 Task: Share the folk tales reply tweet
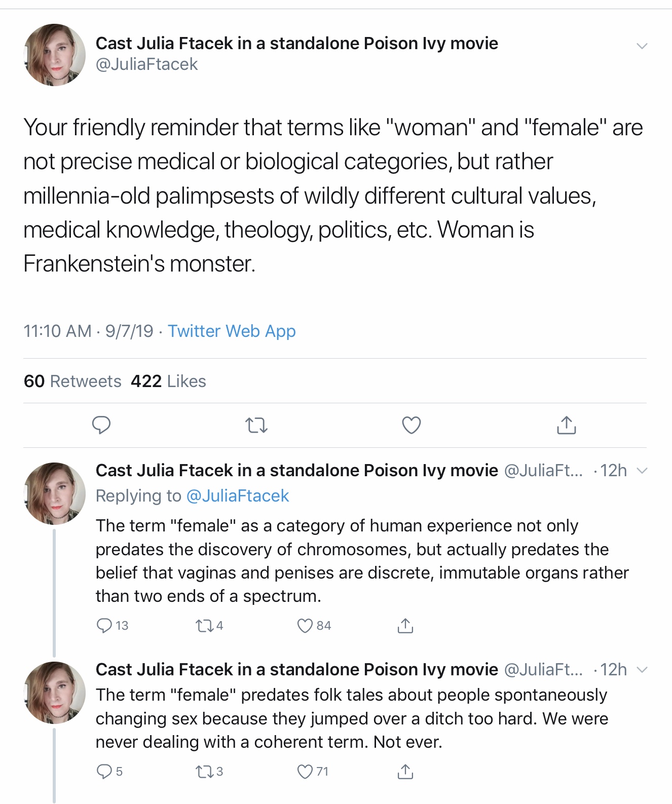coord(405,772)
